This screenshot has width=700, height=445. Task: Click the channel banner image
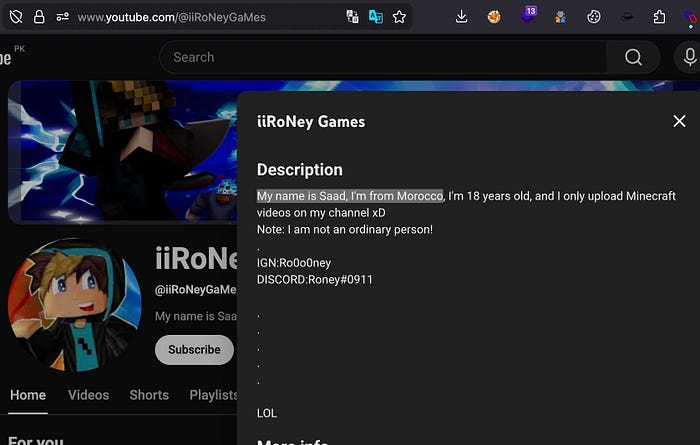(122, 151)
